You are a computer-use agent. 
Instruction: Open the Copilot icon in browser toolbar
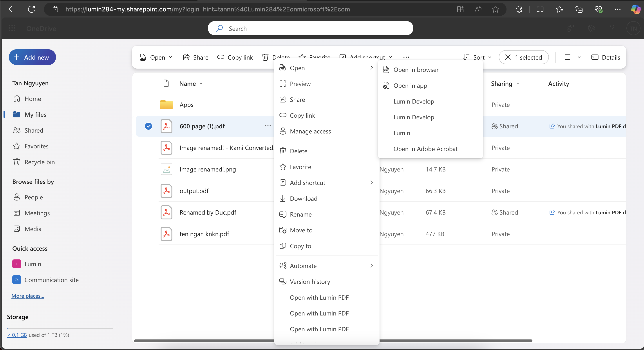[x=635, y=9]
